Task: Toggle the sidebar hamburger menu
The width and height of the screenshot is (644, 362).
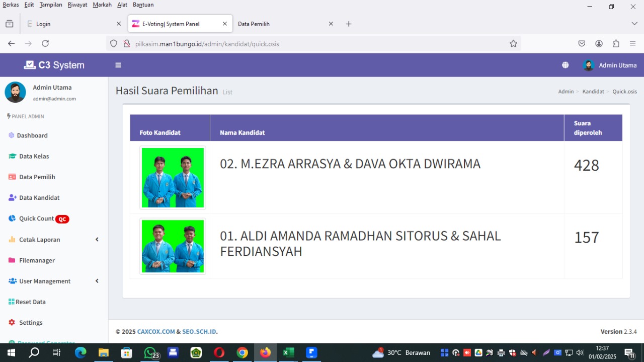Action: coord(118,65)
